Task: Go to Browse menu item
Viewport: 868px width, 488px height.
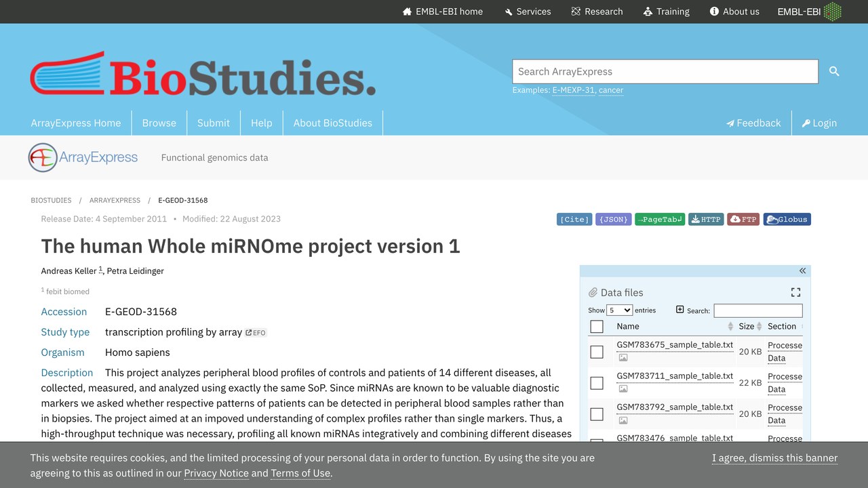Action: (159, 123)
